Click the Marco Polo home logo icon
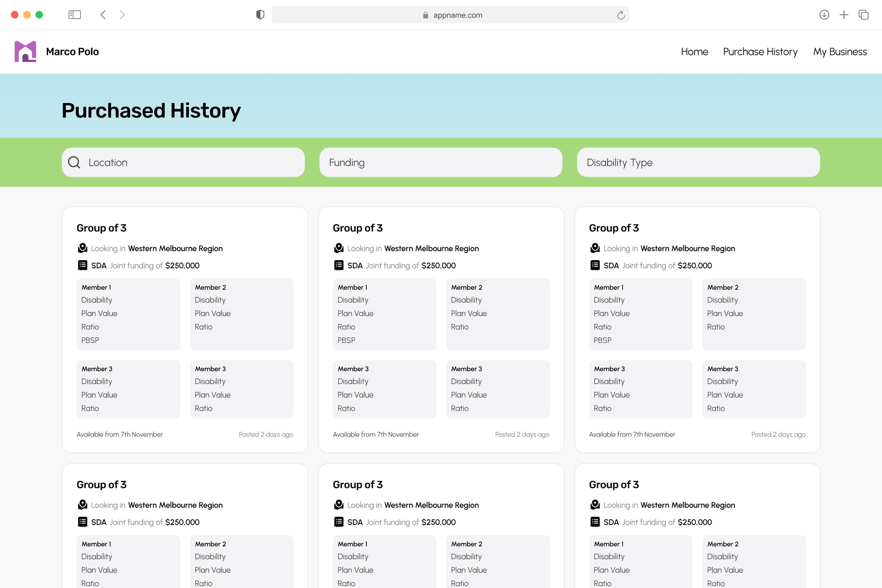Image resolution: width=882 pixels, height=588 pixels. [x=24, y=52]
